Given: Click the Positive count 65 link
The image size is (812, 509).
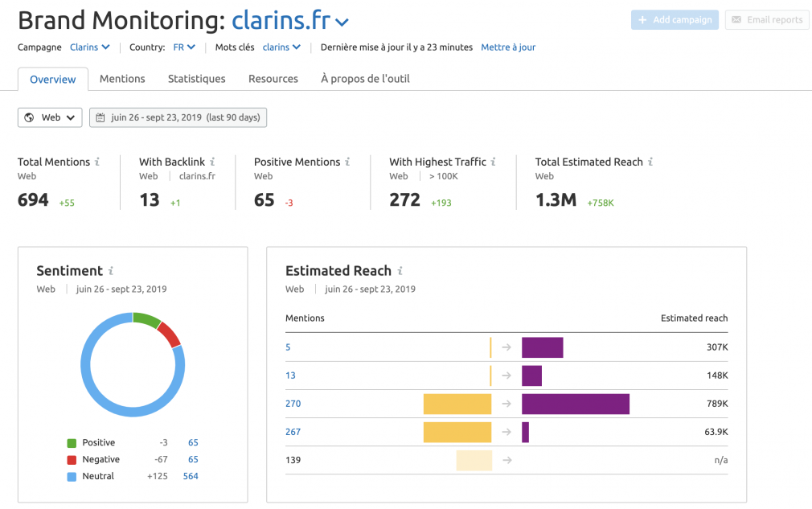Looking at the screenshot, I should [193, 443].
